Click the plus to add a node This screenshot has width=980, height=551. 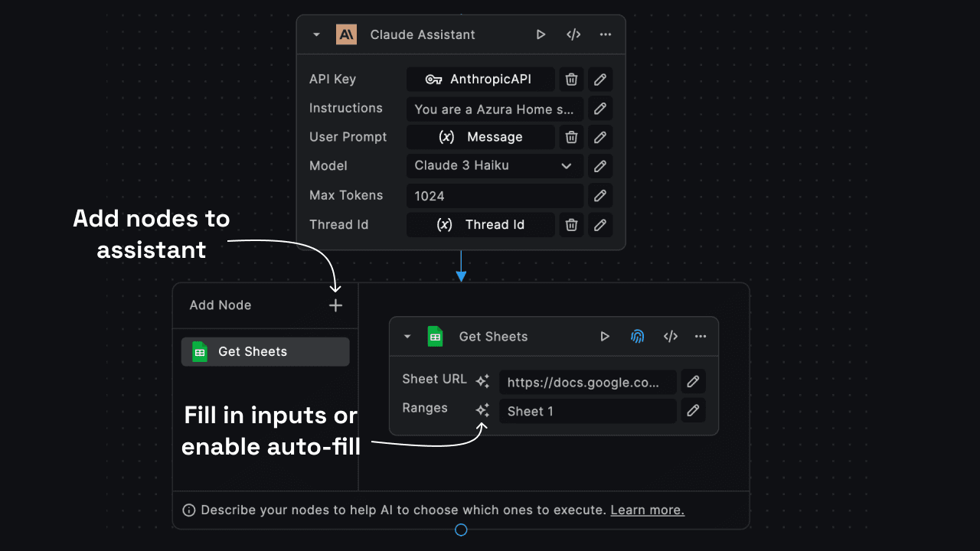[x=335, y=305]
